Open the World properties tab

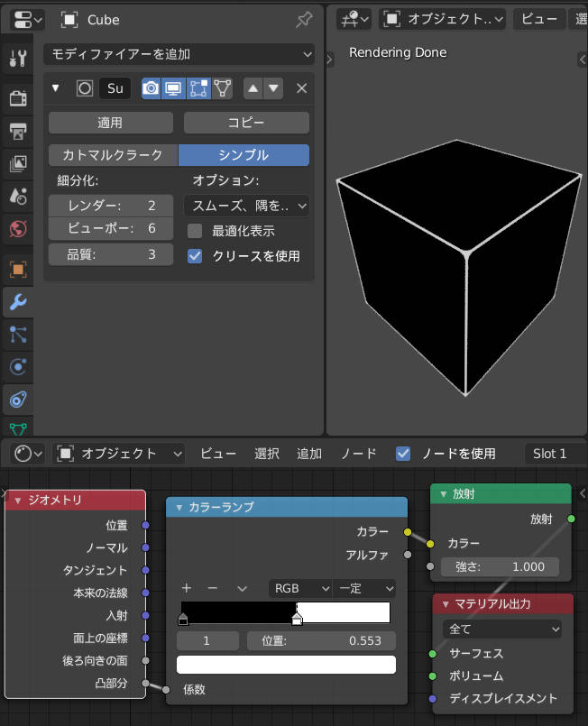coord(18,229)
